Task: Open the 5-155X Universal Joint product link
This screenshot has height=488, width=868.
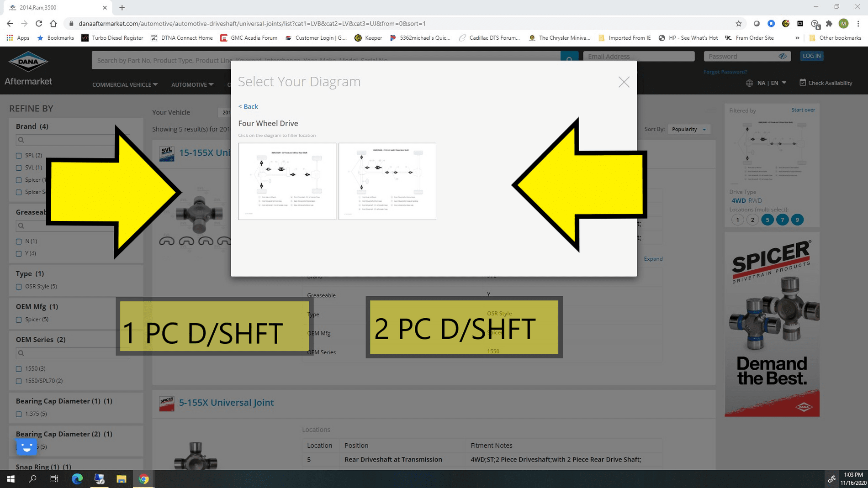Action: click(226, 403)
